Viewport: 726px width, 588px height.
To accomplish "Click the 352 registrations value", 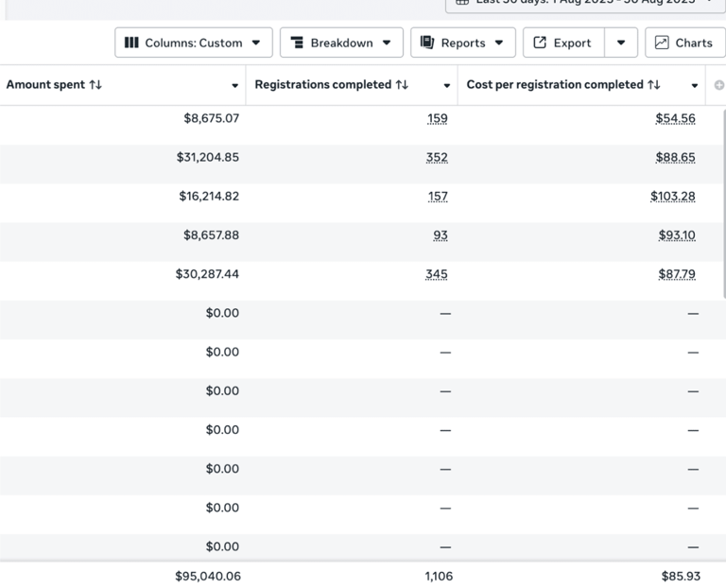I will tap(437, 158).
